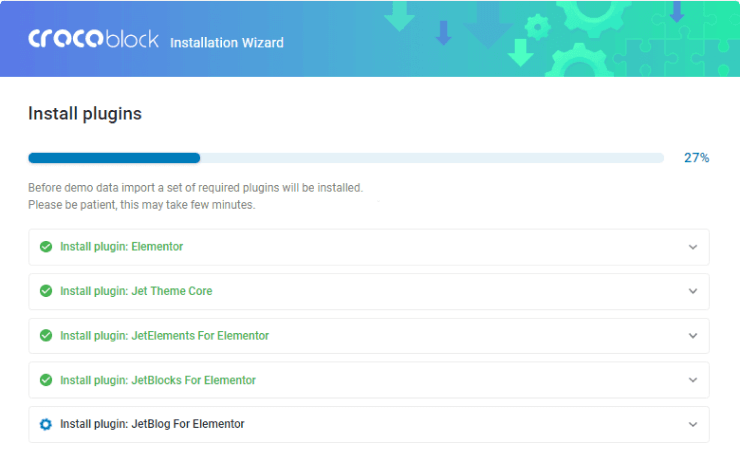Click the 'Before demo data import' description line
The width and height of the screenshot is (740, 464).
tap(195, 188)
